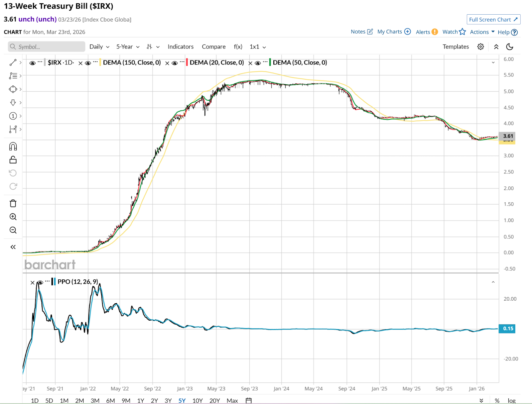Image resolution: width=532 pixels, height=404 pixels.
Task: Select the down arrow marker tool
Action: coord(13,102)
